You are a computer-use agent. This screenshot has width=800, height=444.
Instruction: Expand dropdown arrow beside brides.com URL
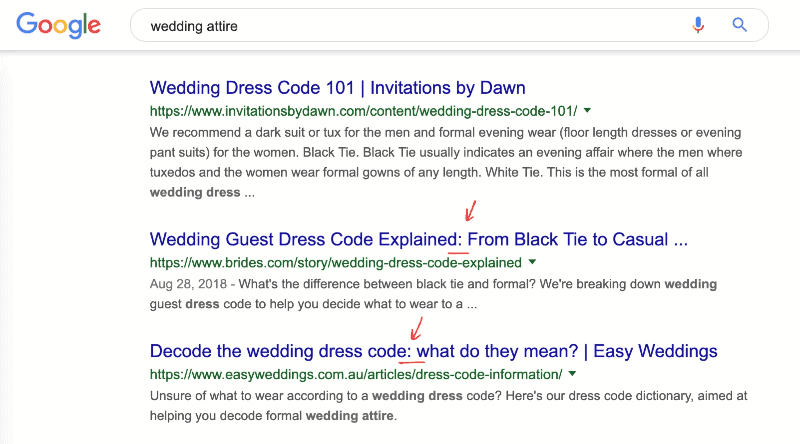tap(532, 263)
